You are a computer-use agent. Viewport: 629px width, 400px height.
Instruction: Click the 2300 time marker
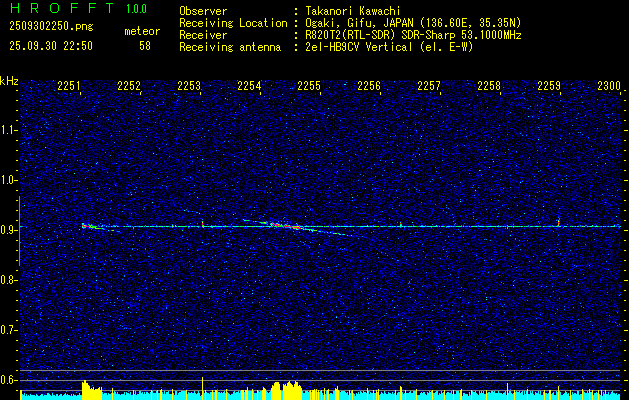609,85
